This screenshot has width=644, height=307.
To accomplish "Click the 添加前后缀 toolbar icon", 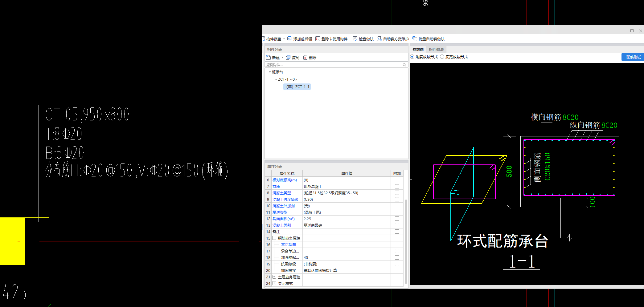I will click(289, 39).
